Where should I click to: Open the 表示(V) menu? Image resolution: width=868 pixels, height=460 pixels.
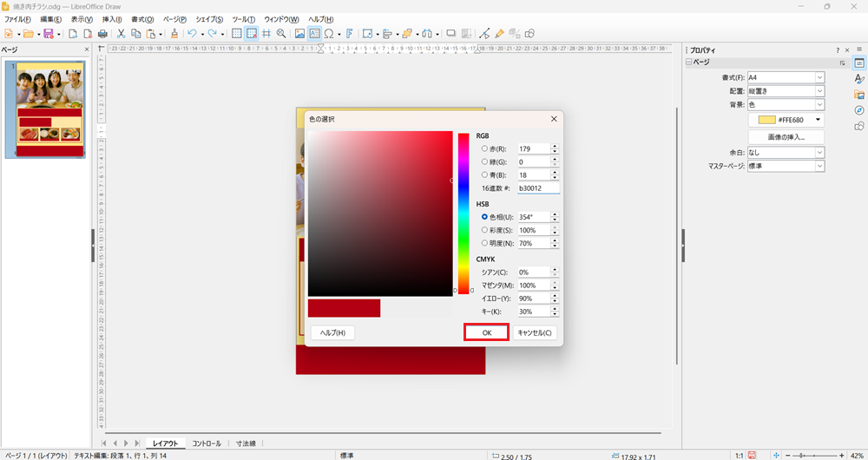coord(82,19)
